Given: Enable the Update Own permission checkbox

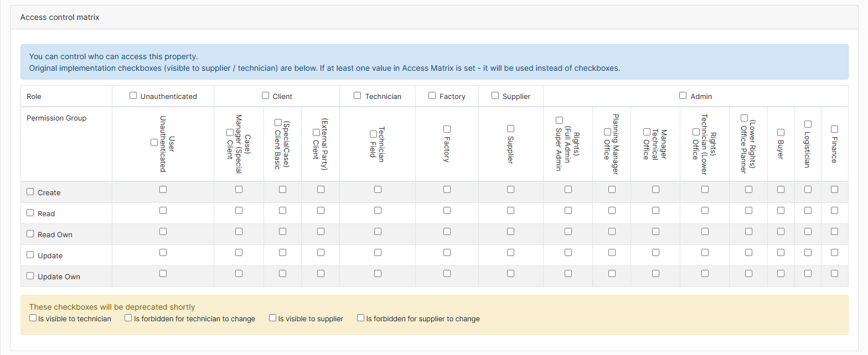Looking at the screenshot, I should pyautogui.click(x=30, y=275).
